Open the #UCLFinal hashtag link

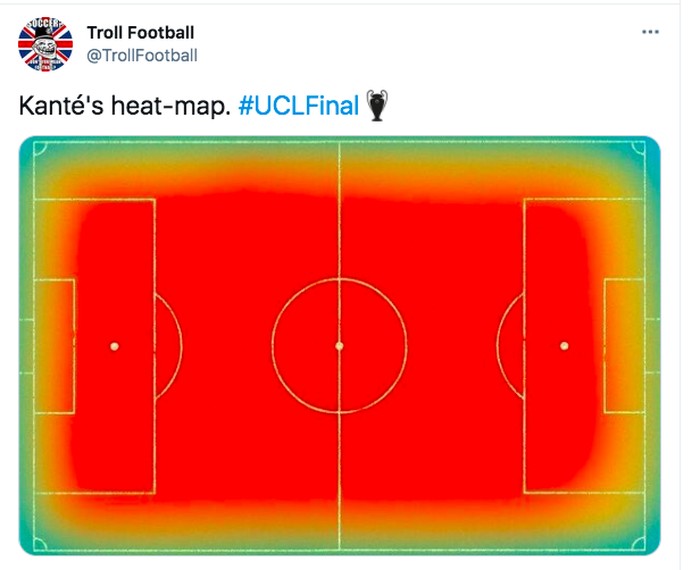click(299, 105)
